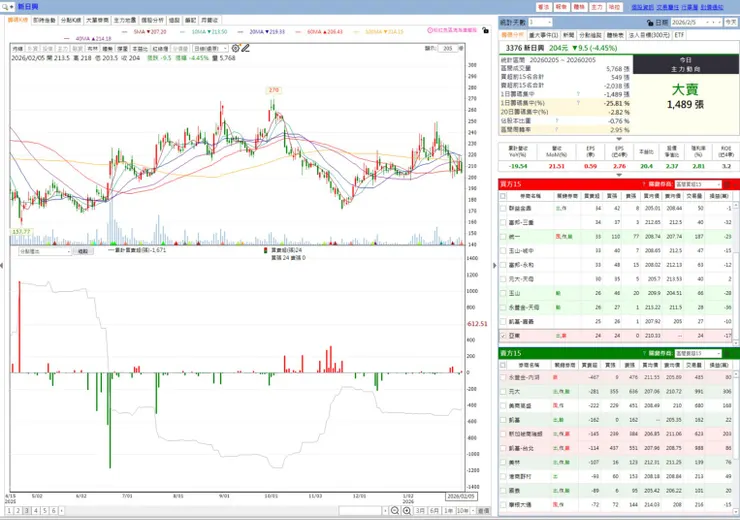Open the 關鍵券商 dropdown in 買方15 header
Image resolution: width=740 pixels, height=520 pixels.
coord(698,184)
